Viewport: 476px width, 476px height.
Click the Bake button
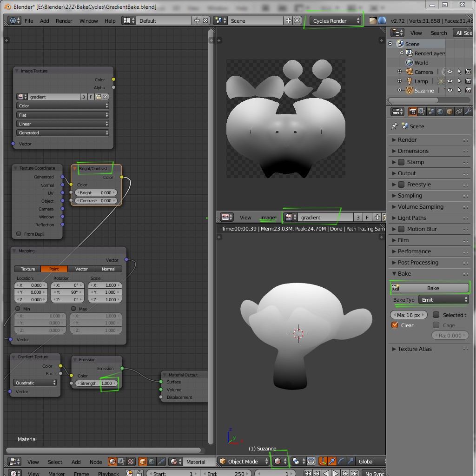430,288
